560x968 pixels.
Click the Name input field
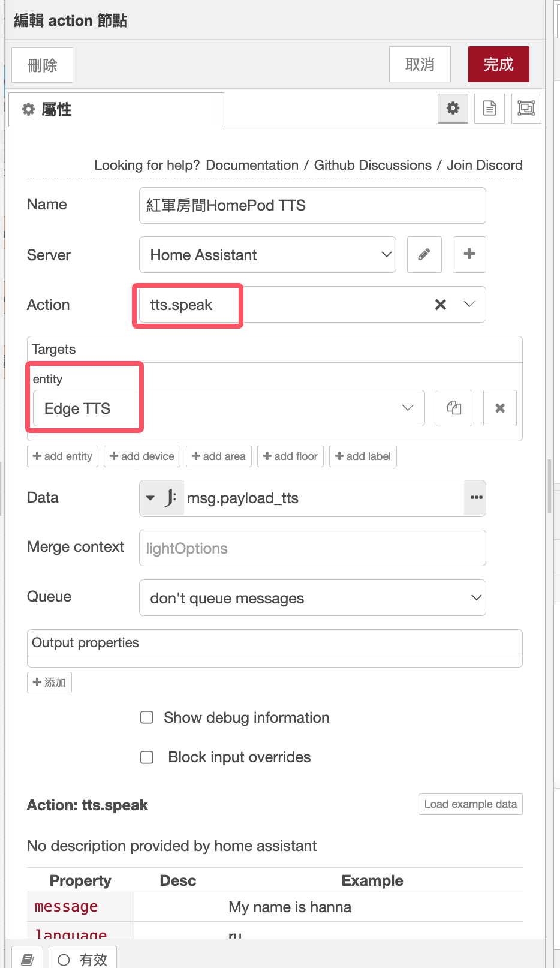click(x=312, y=206)
